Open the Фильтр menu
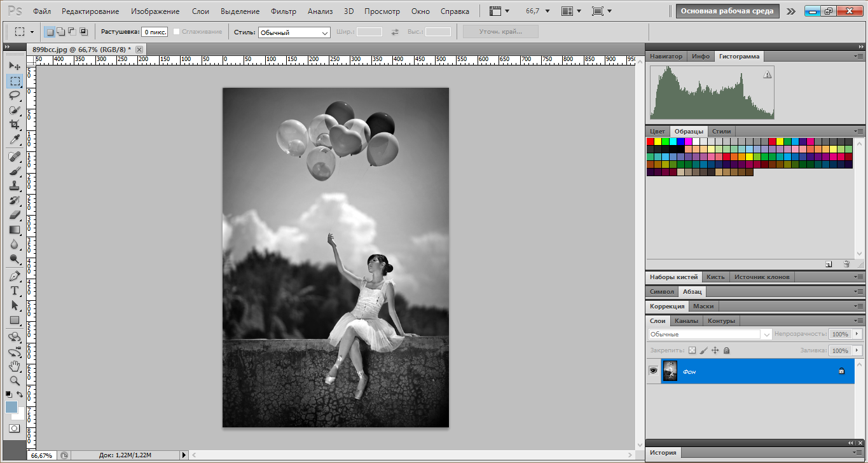 coord(283,11)
